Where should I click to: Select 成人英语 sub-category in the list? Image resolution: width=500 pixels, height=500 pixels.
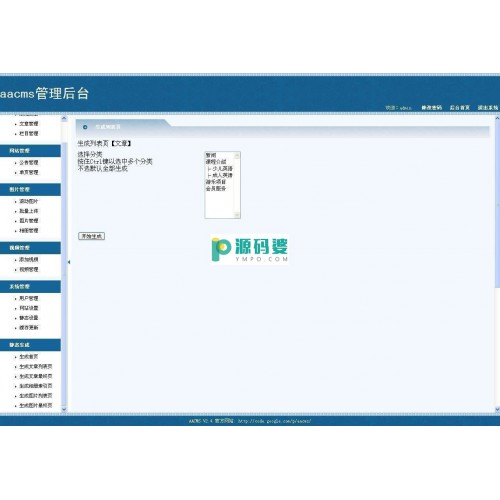tap(220, 175)
